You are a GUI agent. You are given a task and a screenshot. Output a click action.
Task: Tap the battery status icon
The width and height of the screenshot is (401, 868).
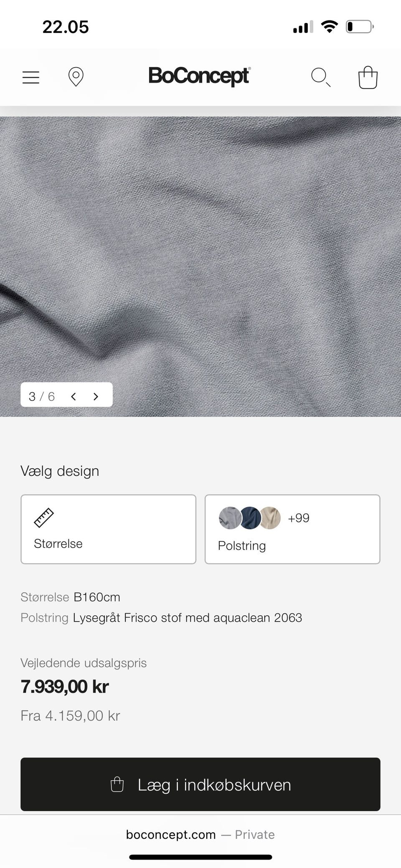tap(360, 27)
